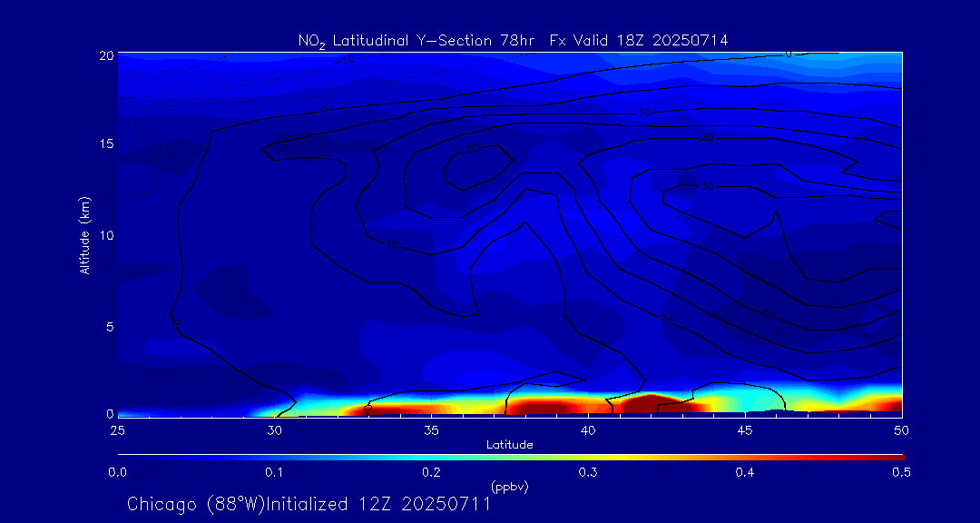Click the "Chicago (88°W)Initialized 12Z 20250711" caption
This screenshot has width=980, height=523.
tap(309, 504)
